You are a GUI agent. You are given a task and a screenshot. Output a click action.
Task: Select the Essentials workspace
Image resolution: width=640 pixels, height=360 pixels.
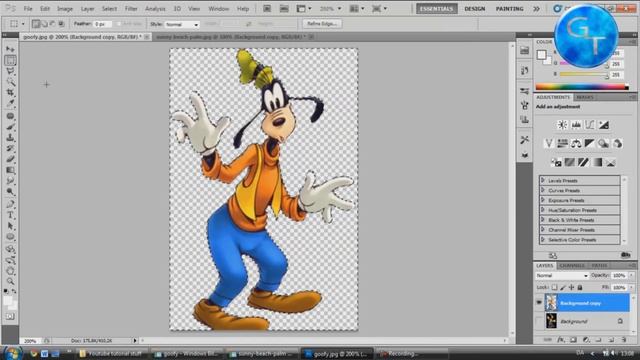pyautogui.click(x=437, y=9)
